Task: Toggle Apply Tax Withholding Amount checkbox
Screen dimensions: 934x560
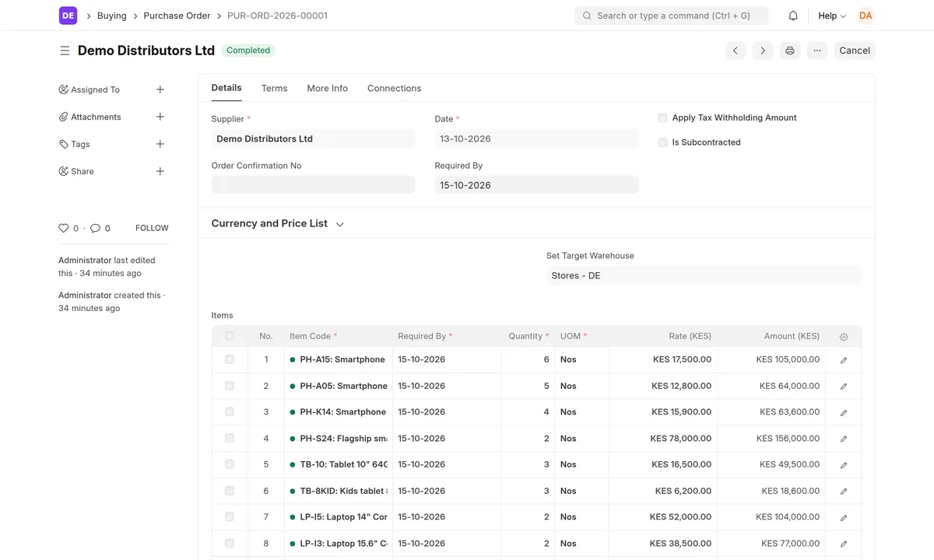Action: click(x=663, y=118)
